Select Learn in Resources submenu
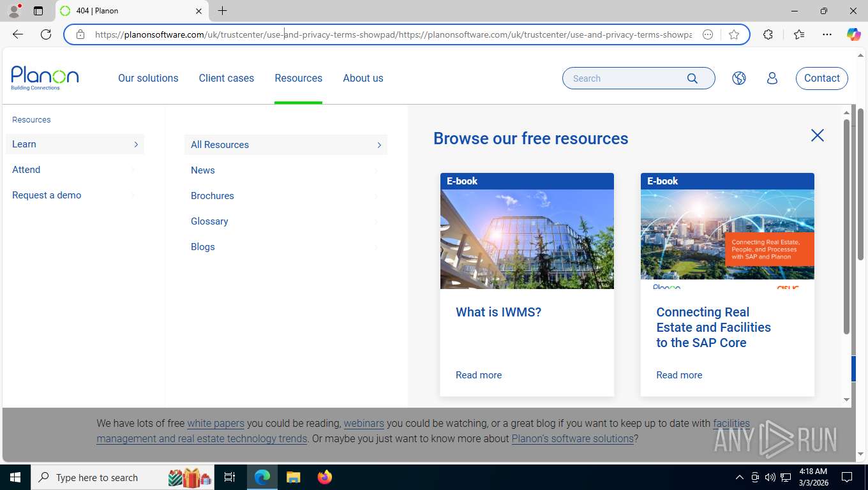 [75, 144]
